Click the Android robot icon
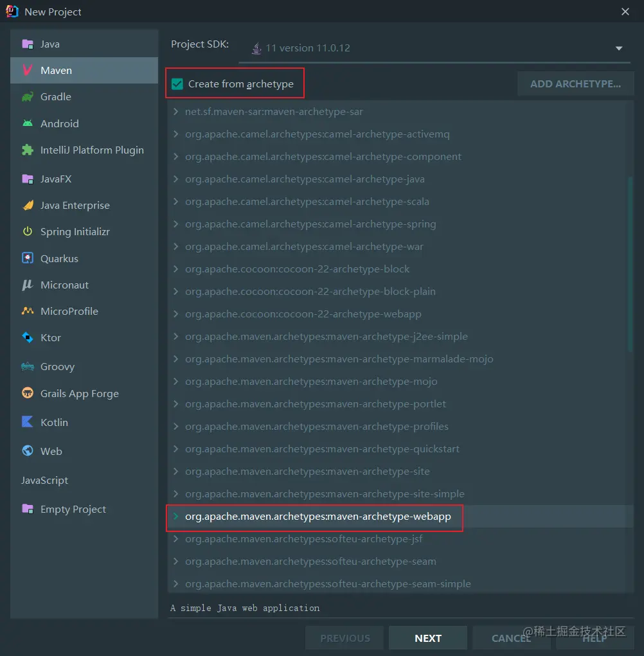Screen dimensions: 644x656 tap(28, 123)
